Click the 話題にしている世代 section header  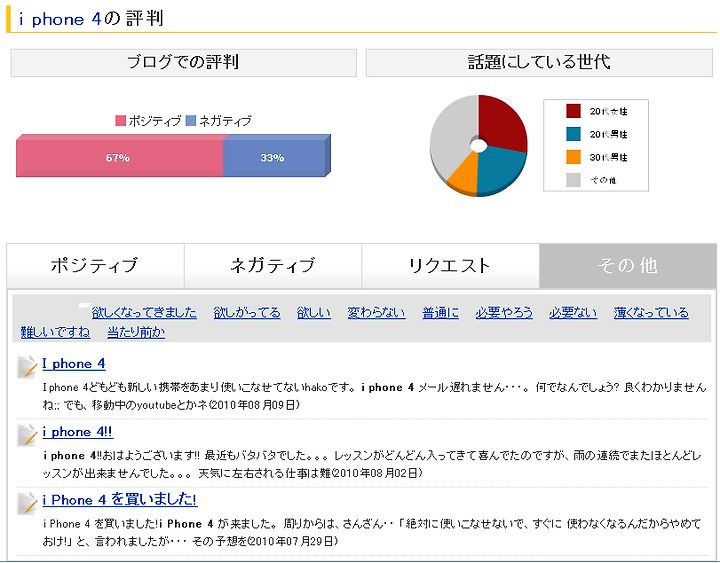(x=539, y=62)
